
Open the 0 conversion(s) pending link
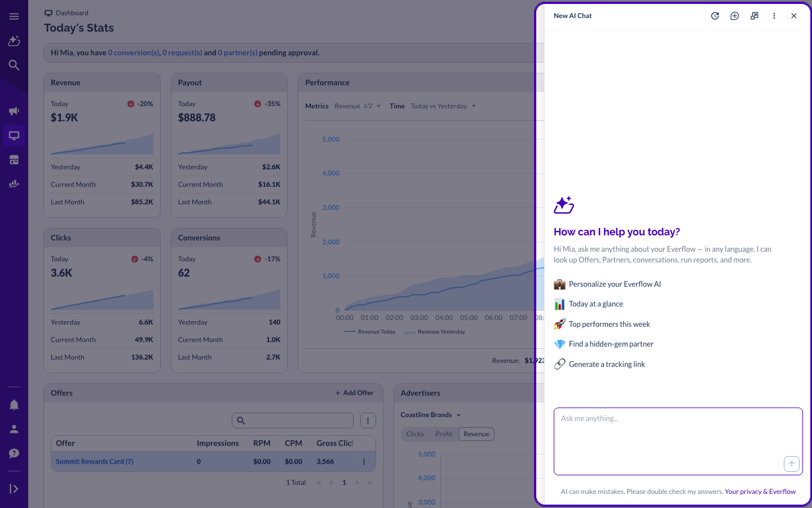click(134, 52)
